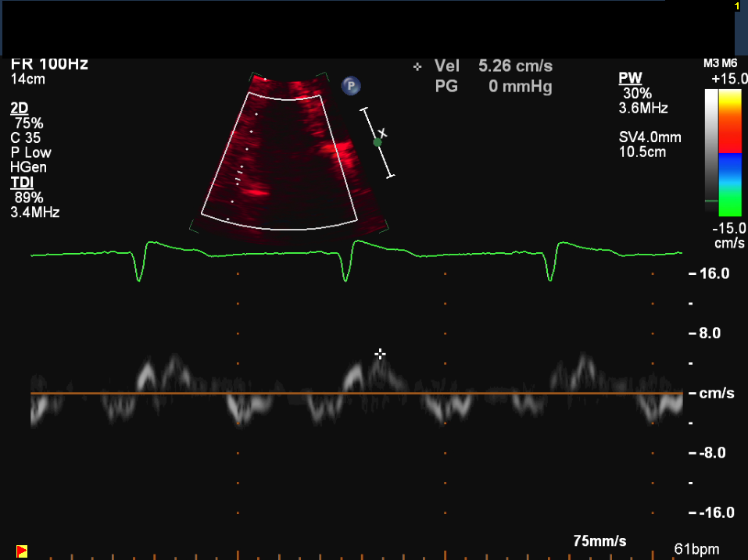The image size is (748, 560).
Task: Select the TDI mode settings label
Action: 21,183
